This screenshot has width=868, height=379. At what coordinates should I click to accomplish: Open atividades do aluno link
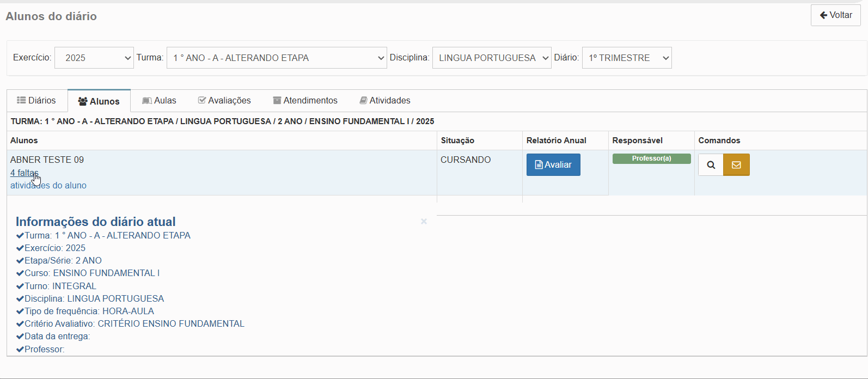48,185
